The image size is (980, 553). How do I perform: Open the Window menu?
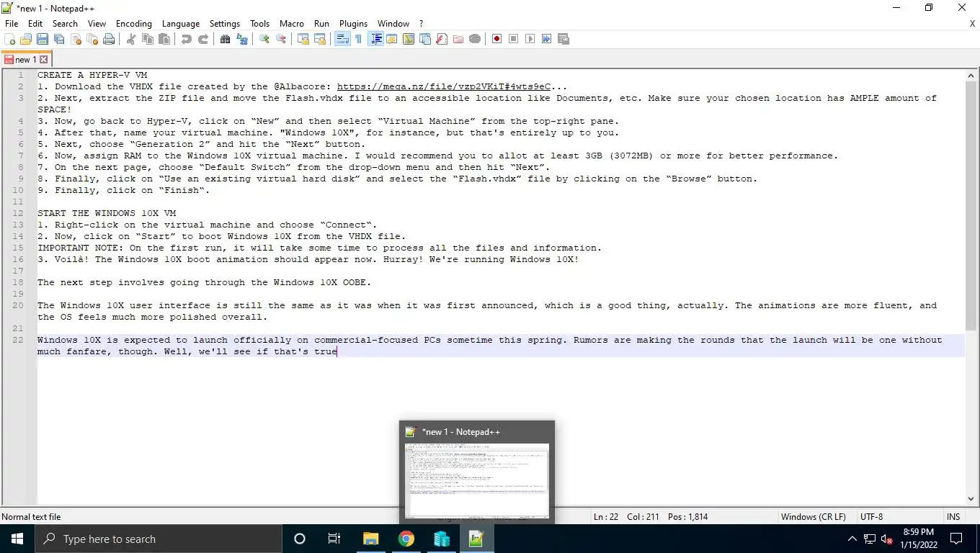tap(393, 24)
